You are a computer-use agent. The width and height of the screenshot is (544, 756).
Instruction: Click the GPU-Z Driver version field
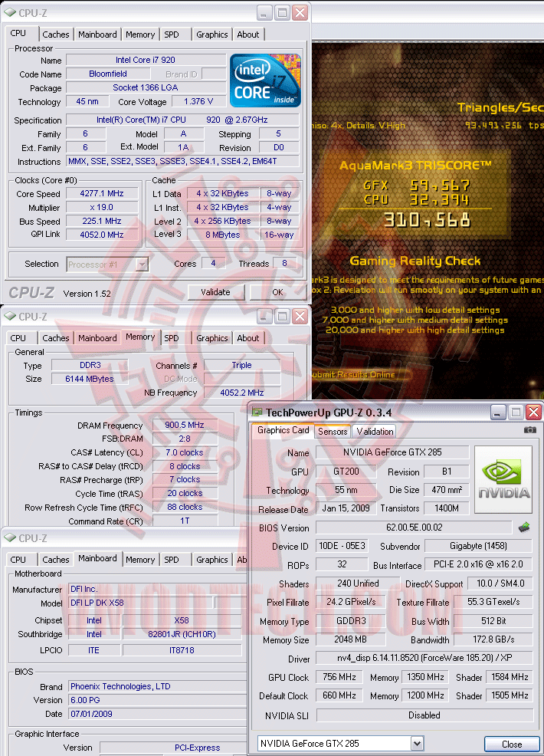(x=424, y=658)
